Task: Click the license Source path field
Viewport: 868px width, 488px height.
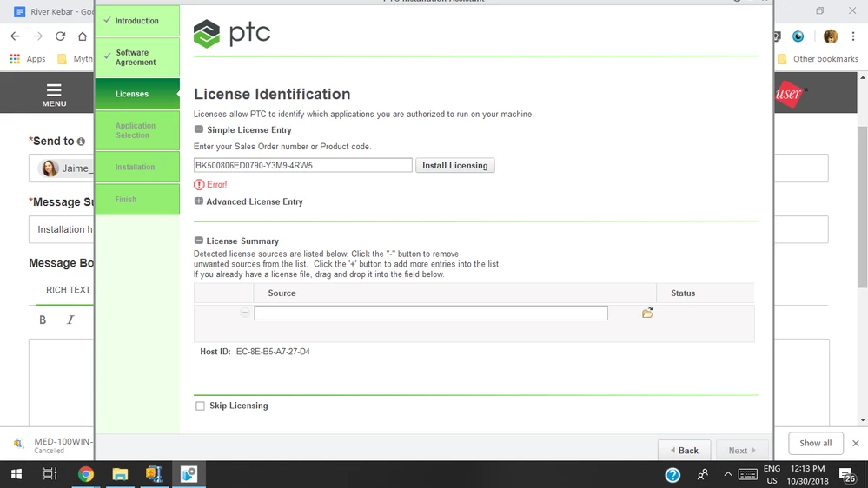Action: pyautogui.click(x=431, y=313)
